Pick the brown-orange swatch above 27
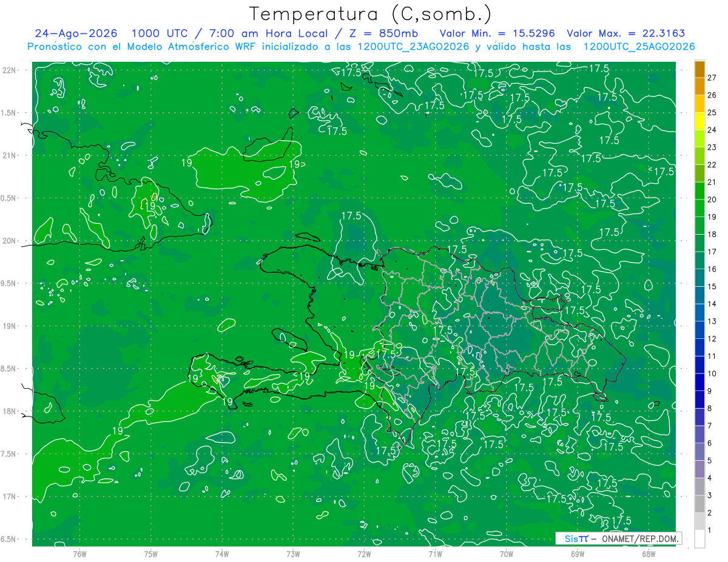Viewport: 728px width, 562px height. tap(699, 69)
